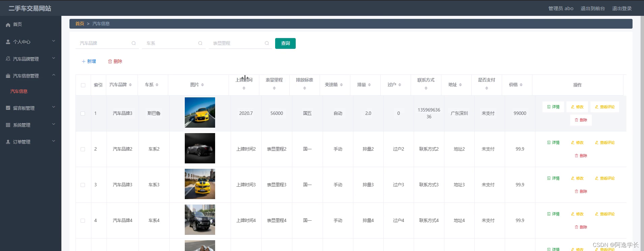Open 订单管理 sidebar label
This screenshot has width=644, height=251.
(x=22, y=142)
